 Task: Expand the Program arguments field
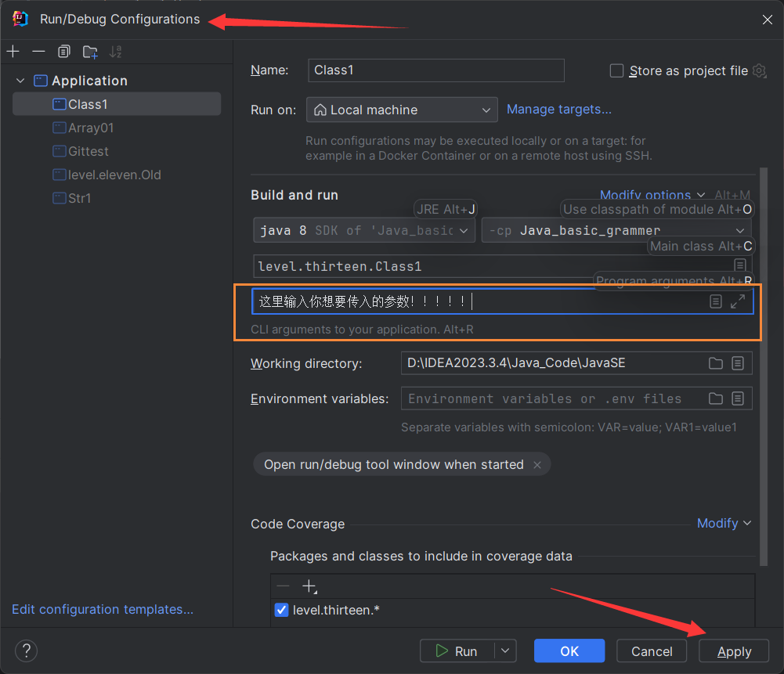pyautogui.click(x=738, y=301)
